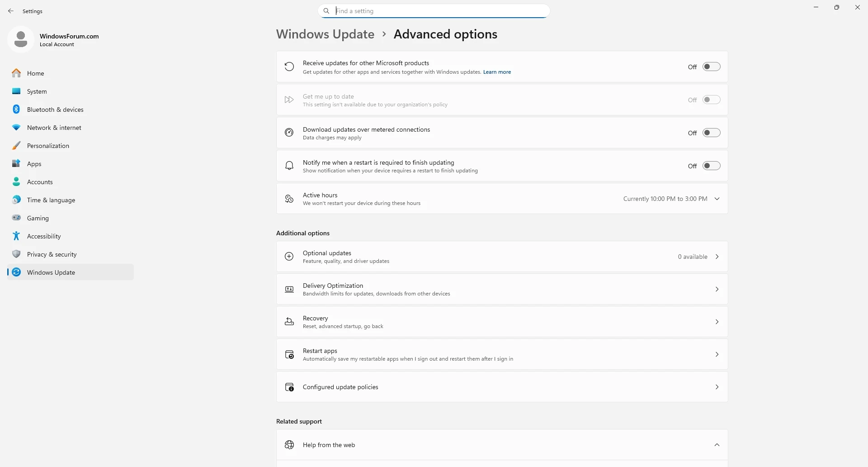Screen dimensions: 868x467
Task: Click the '0 available' text
Action: coord(693,257)
